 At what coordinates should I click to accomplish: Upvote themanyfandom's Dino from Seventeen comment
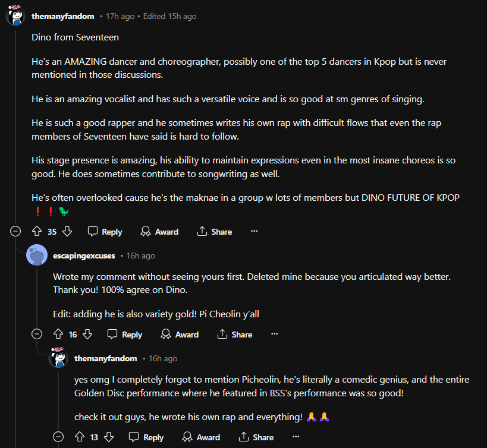[36, 232]
